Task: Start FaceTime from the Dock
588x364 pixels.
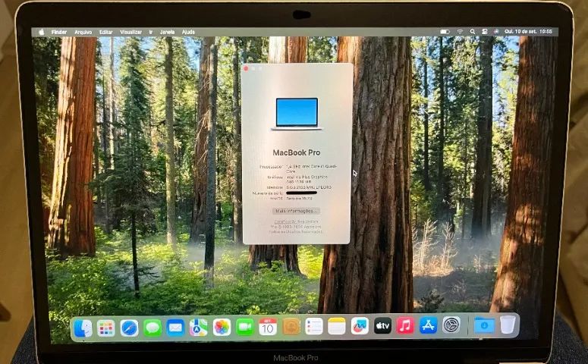Action: point(245,328)
